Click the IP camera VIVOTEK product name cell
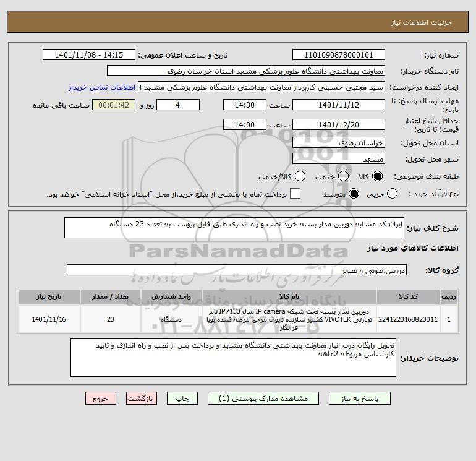 pos(289,319)
